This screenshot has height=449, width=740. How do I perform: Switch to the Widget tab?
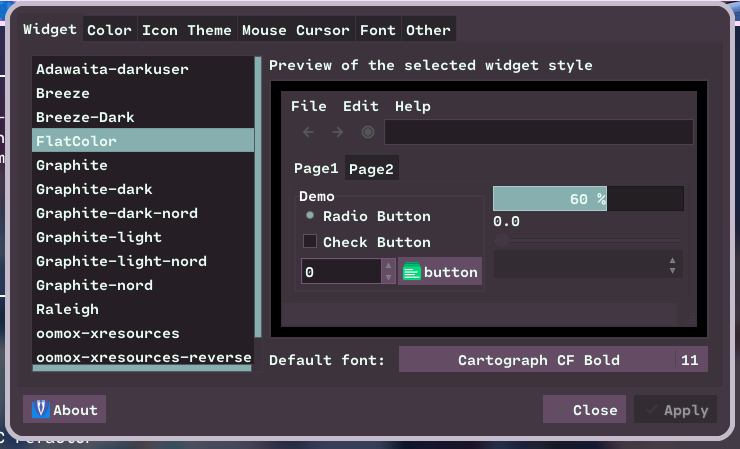(50, 29)
